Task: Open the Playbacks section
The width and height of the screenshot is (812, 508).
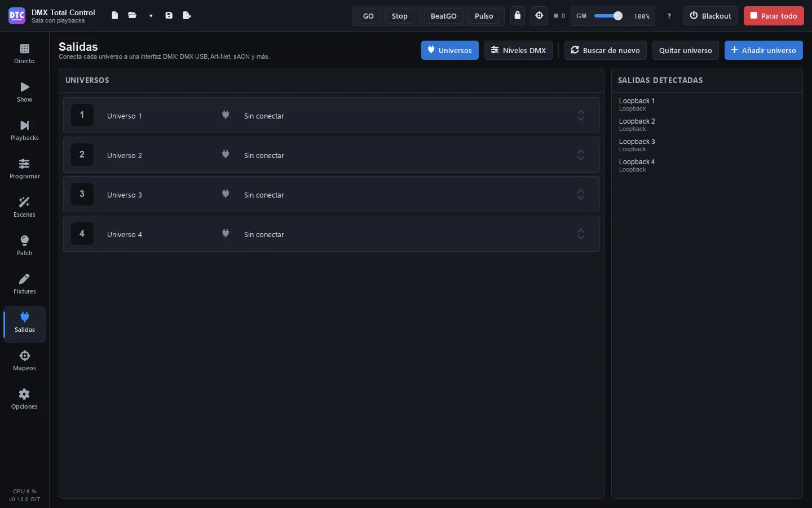Action: 24,131
